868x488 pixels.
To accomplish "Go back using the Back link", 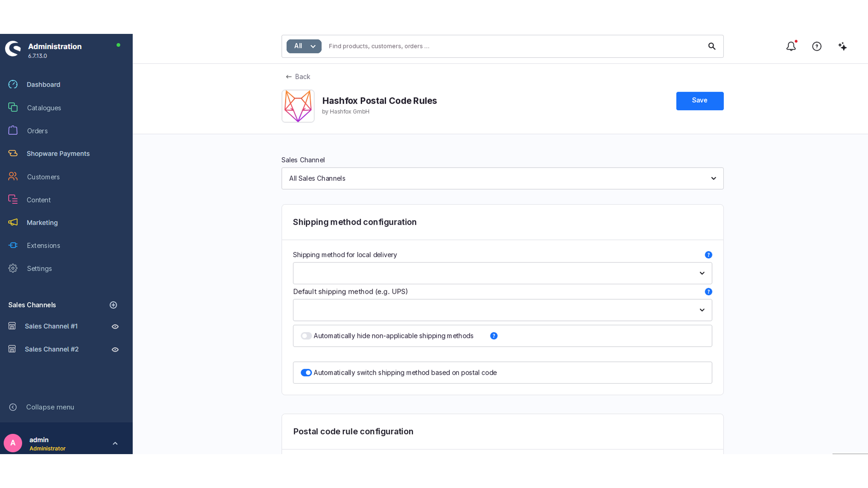I will pos(298,77).
